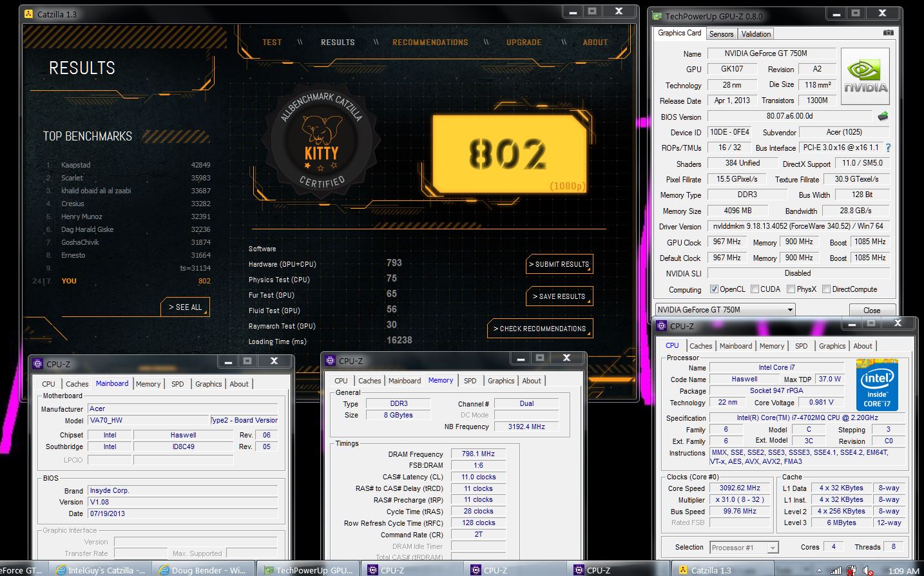Toggle the OpenCL checkbox in GPU-Z

tap(714, 289)
